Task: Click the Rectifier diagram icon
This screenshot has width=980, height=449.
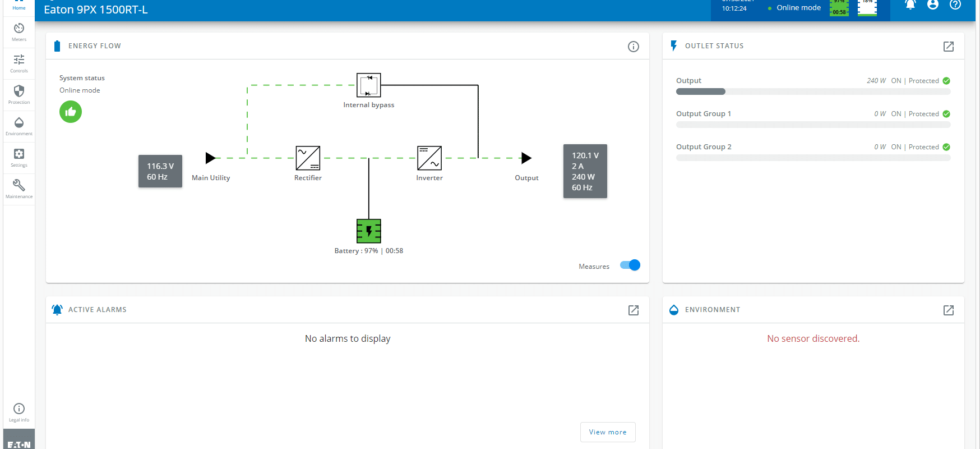Action: [x=308, y=158]
